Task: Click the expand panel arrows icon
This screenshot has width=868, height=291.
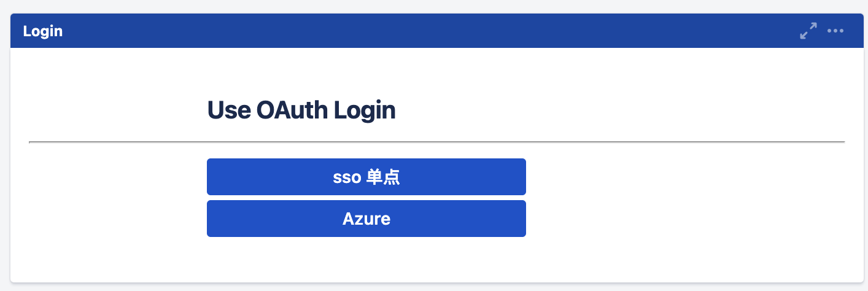Action: click(x=808, y=31)
